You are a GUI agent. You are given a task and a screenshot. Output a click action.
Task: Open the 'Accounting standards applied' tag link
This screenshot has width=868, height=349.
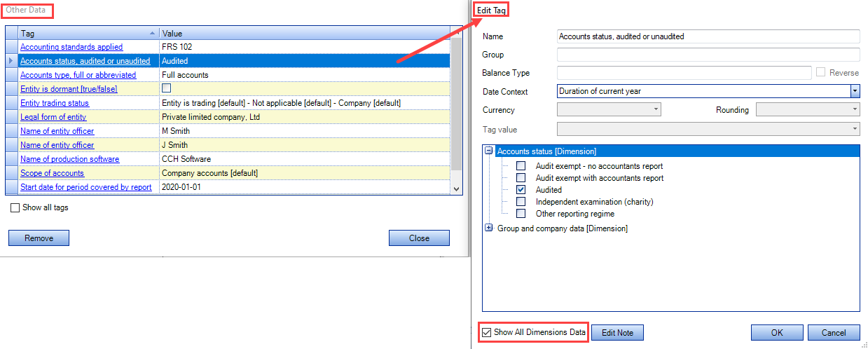pyautogui.click(x=71, y=47)
